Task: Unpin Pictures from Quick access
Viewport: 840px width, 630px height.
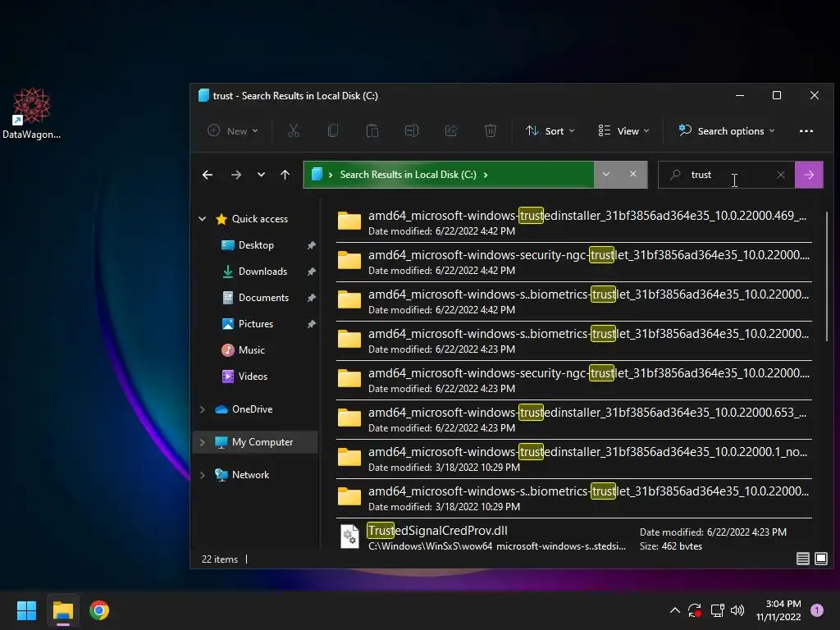Action: coord(311,324)
